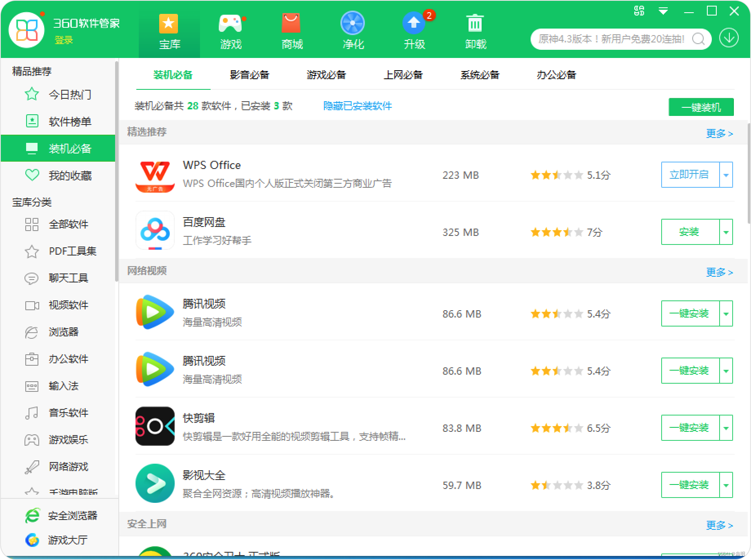This screenshot has height=560, width=751.
Task: Open the 输入法 category in the sidebar
Action: click(63, 386)
